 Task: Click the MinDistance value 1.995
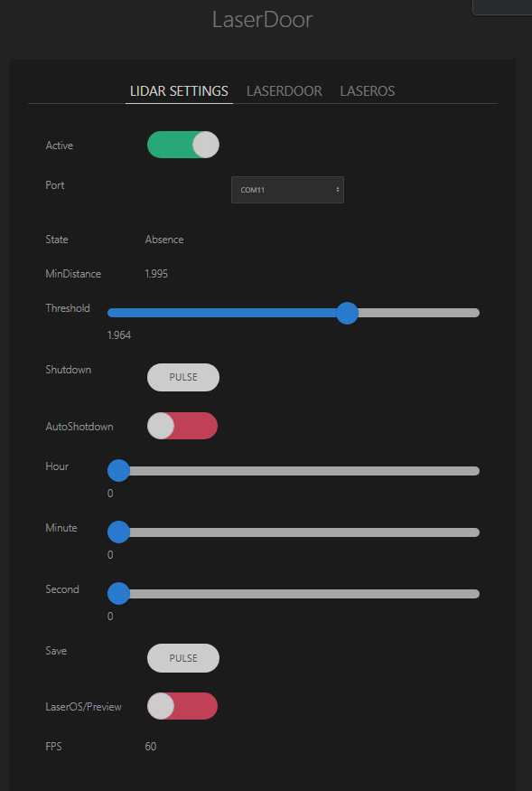coord(156,274)
